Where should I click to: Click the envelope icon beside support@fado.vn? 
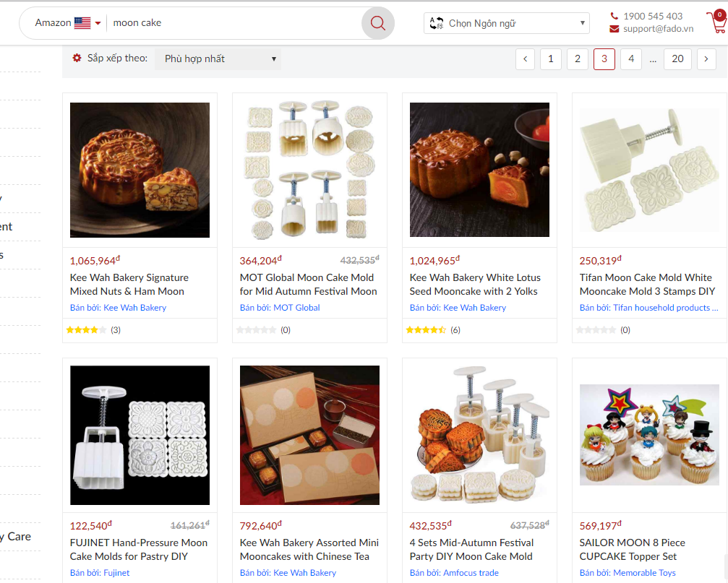(614, 29)
